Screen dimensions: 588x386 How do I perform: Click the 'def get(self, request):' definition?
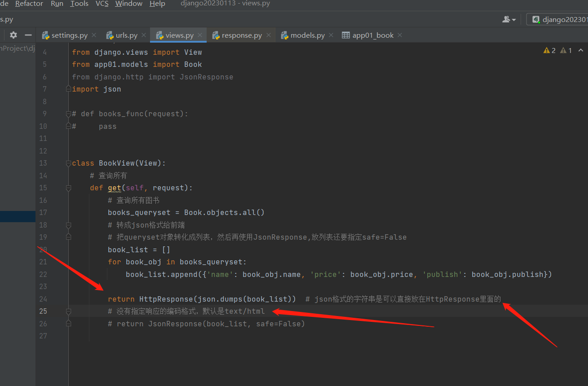[x=141, y=188]
